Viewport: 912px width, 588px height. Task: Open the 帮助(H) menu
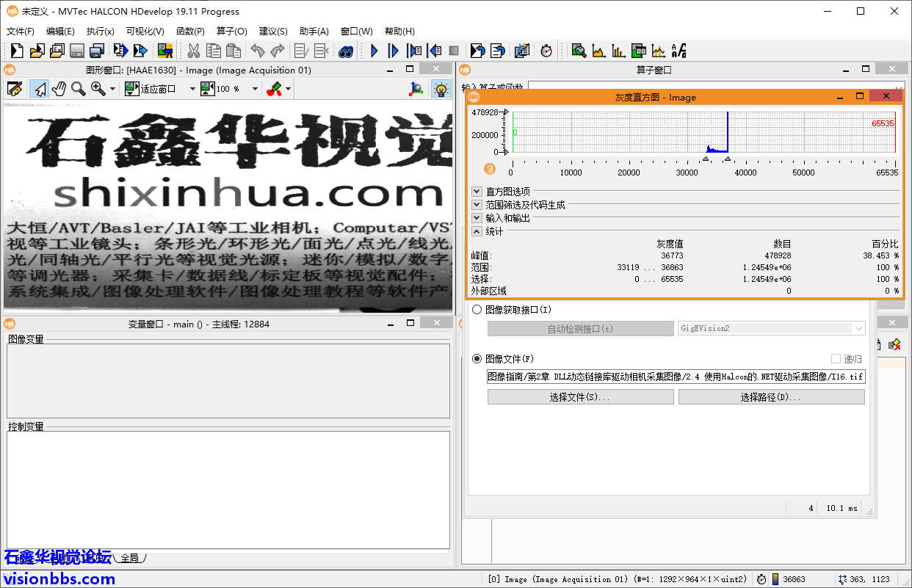click(x=399, y=31)
